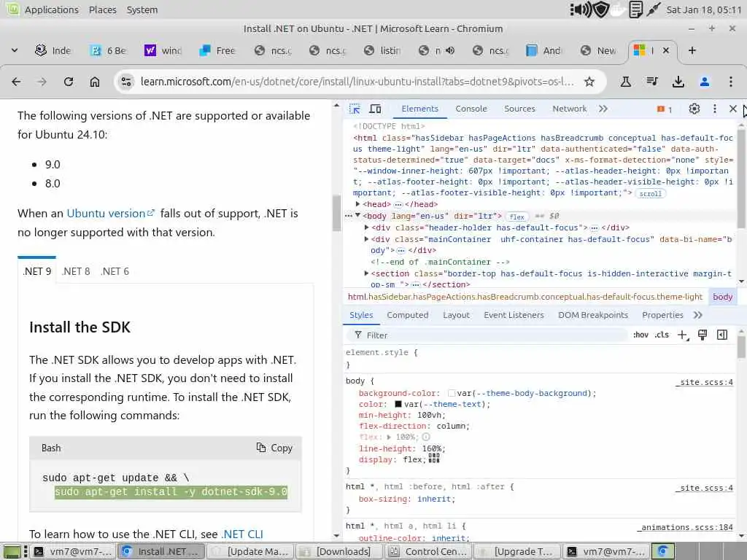Expand the border-top section node

366,273
